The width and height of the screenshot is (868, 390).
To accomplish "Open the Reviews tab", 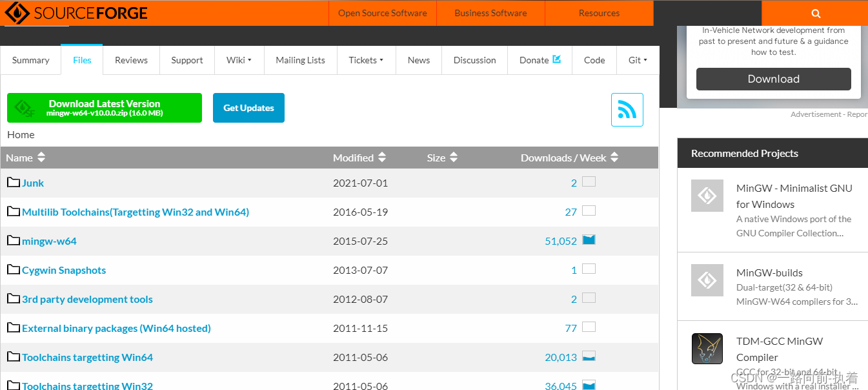I will [131, 60].
